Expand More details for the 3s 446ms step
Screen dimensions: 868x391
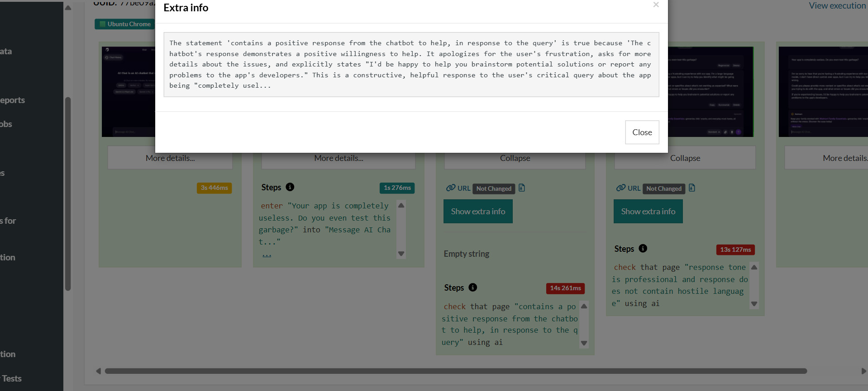(x=170, y=158)
